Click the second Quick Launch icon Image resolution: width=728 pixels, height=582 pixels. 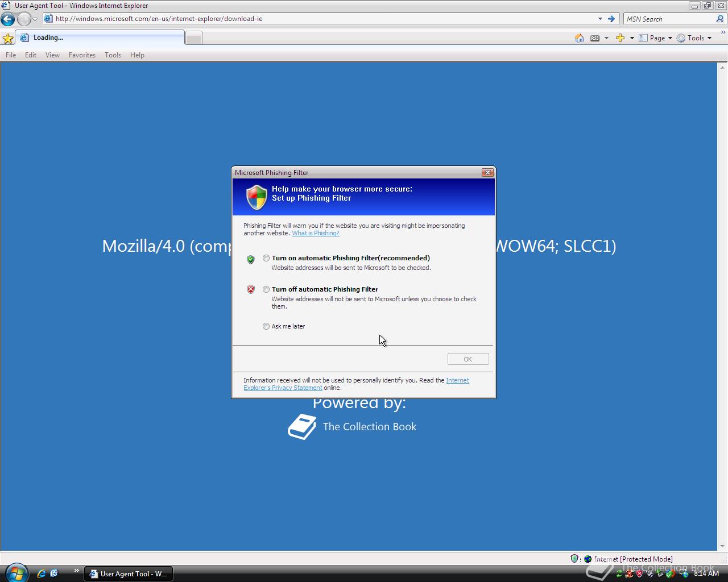point(54,573)
